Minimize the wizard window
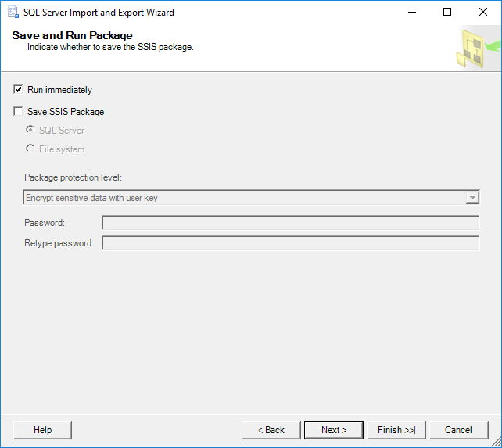This screenshot has height=448, width=502. point(411,13)
